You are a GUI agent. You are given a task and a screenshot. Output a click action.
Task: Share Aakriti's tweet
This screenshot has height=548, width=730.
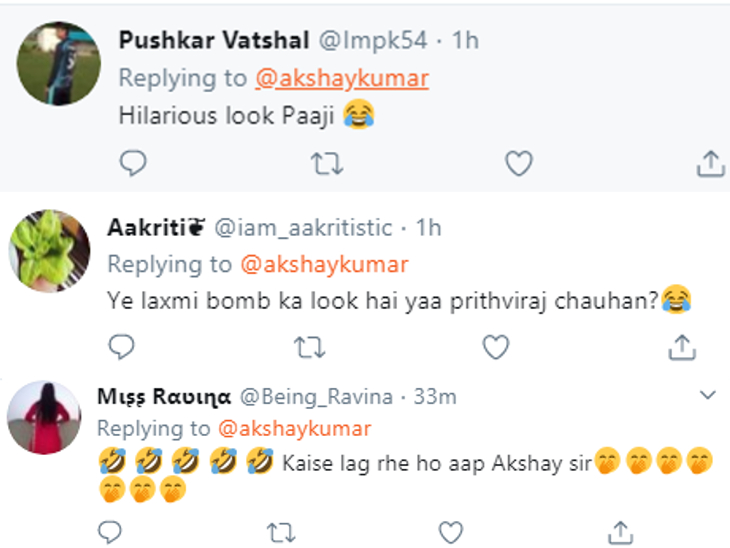(x=682, y=347)
